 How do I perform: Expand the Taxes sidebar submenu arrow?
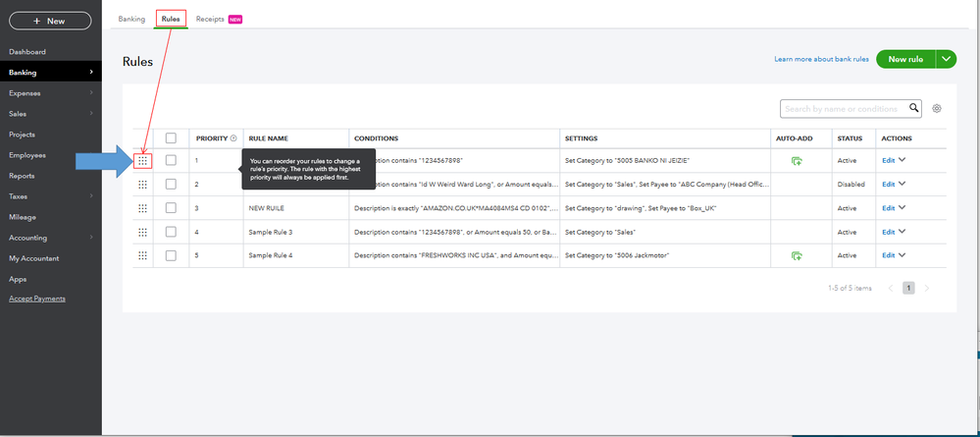click(91, 196)
